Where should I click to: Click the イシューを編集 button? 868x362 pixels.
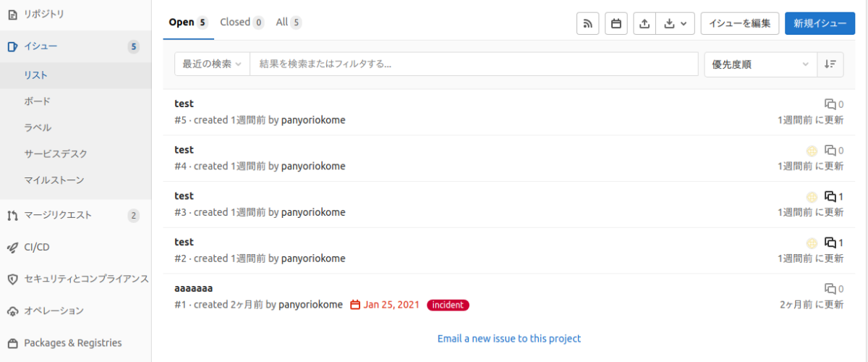pyautogui.click(x=739, y=23)
